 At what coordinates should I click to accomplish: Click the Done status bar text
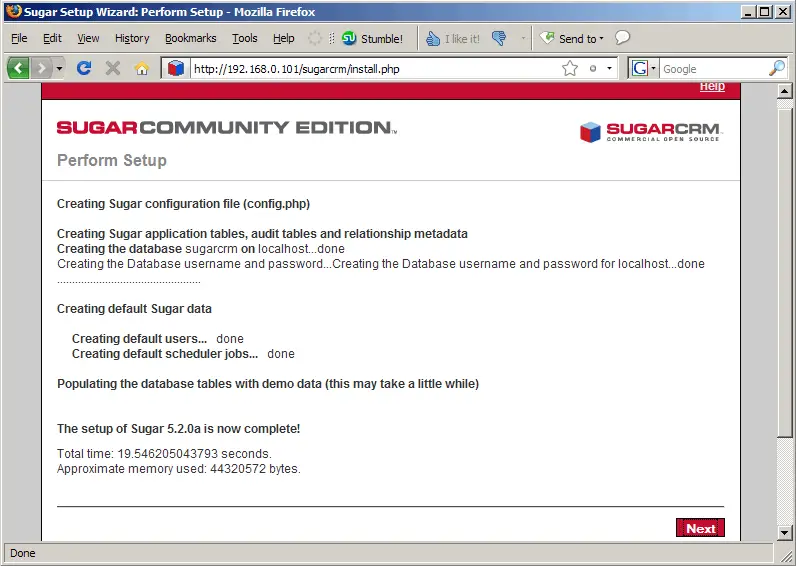23,553
